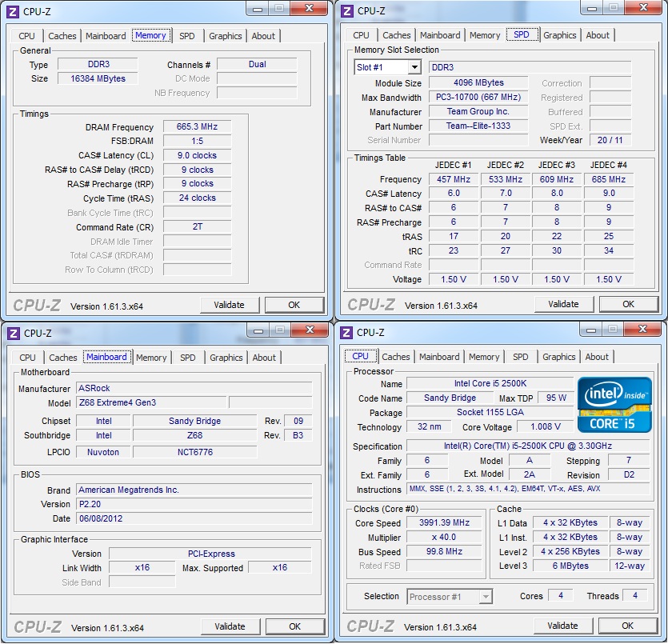Open Mainboard tab in the Memory window
The height and width of the screenshot is (644, 668).
pos(106,36)
